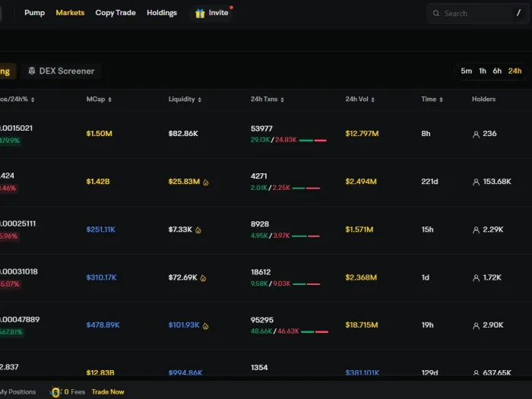Click the buy/sell ratio bar for 53977 txns
Image resolution: width=532 pixels, height=399 pixels.
312,141
